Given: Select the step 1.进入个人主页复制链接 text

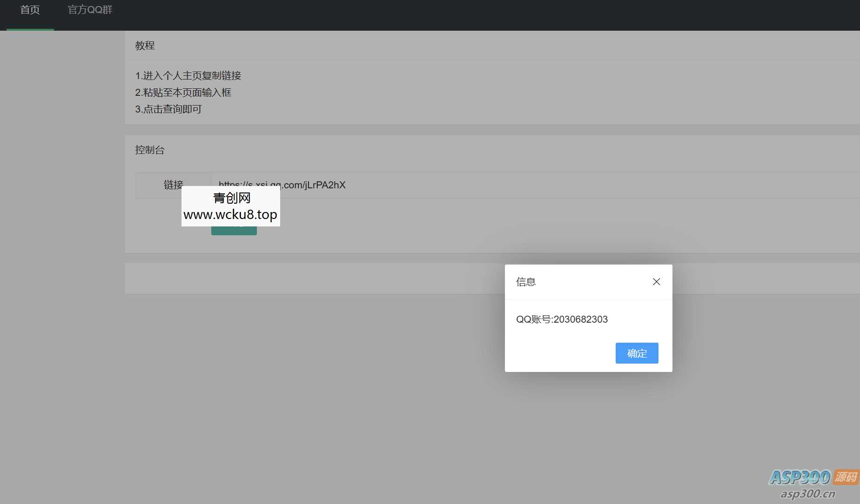Looking at the screenshot, I should click(x=188, y=76).
